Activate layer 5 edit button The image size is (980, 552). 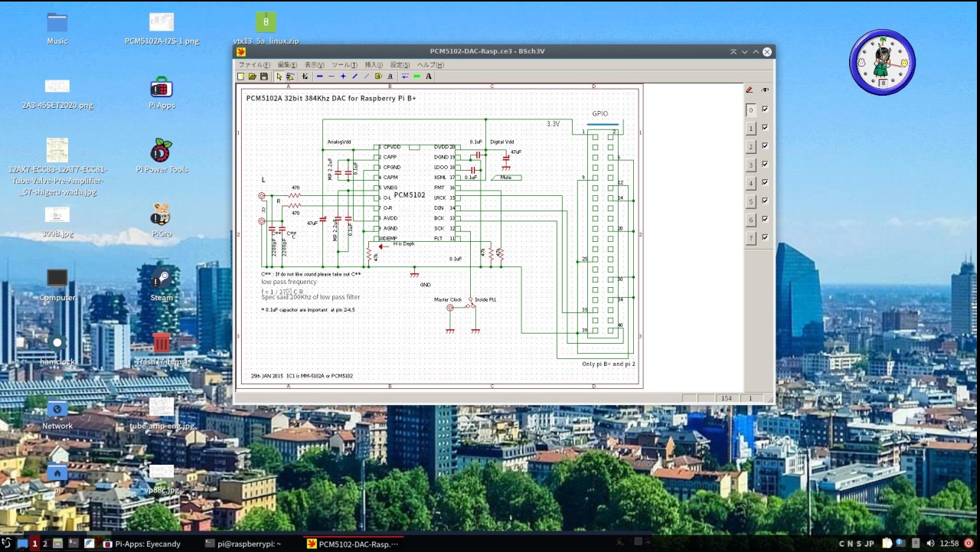751,201
